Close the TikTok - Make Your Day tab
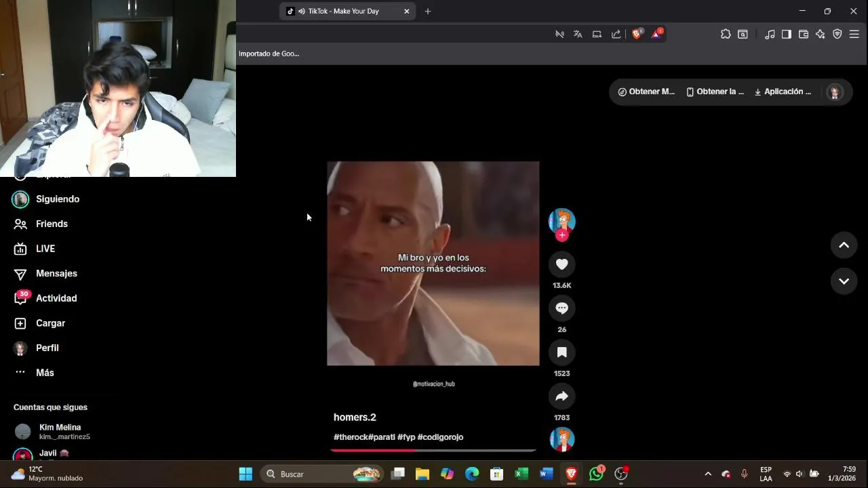Viewport: 868px width, 488px height. pyautogui.click(x=407, y=12)
